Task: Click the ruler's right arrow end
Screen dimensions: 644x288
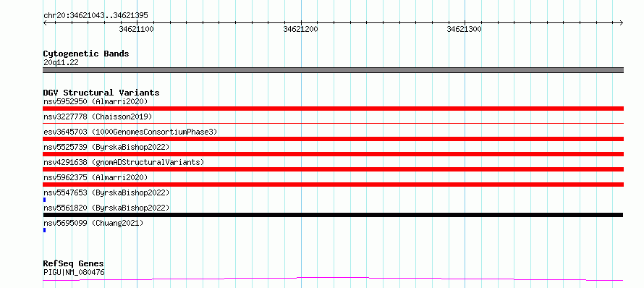Action: tap(622, 23)
